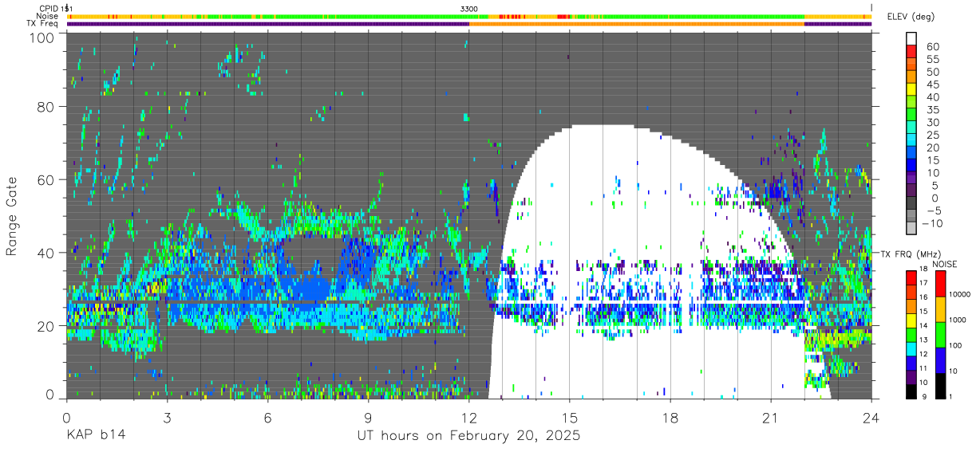Click the 'Range Gate' y-axis title

click(12, 216)
